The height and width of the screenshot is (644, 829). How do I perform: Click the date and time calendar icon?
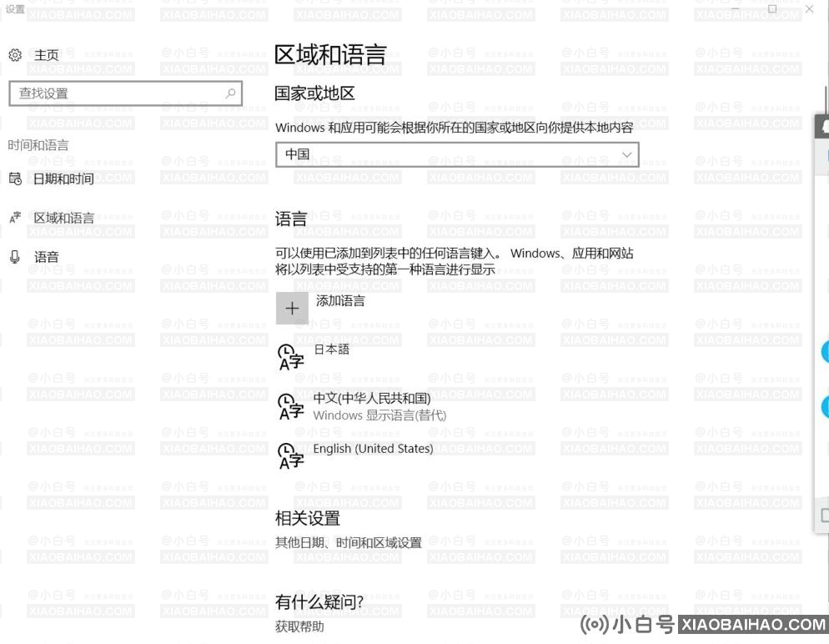[x=15, y=179]
